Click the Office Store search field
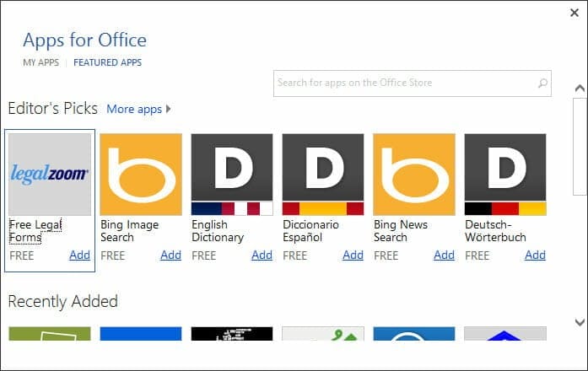The height and width of the screenshot is (371, 588). coord(403,83)
